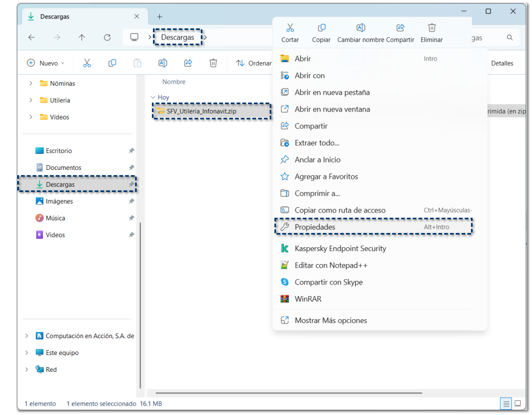Click the Cambiar nombre rename icon
Viewport: 532px width, 415px height.
pos(361,28)
